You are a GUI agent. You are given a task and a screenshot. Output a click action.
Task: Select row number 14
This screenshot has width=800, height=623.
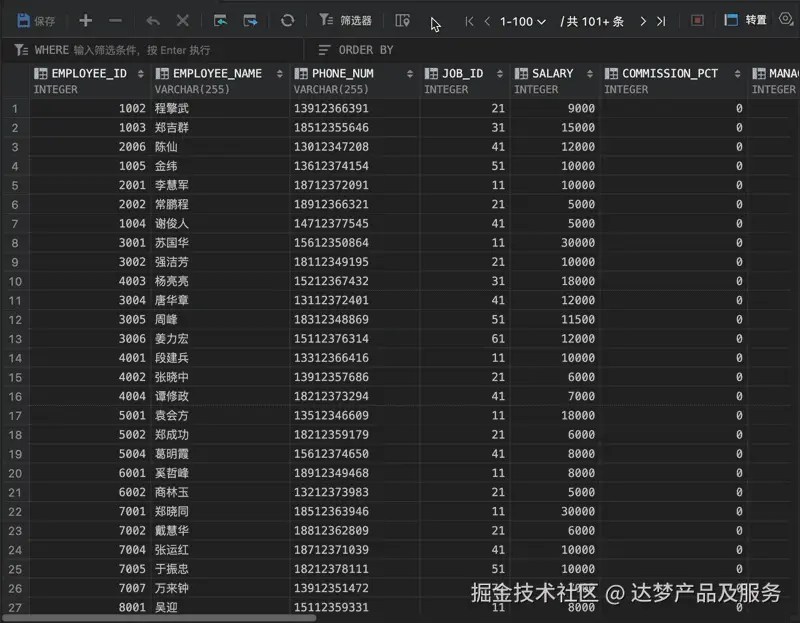pyautogui.click(x=15, y=358)
